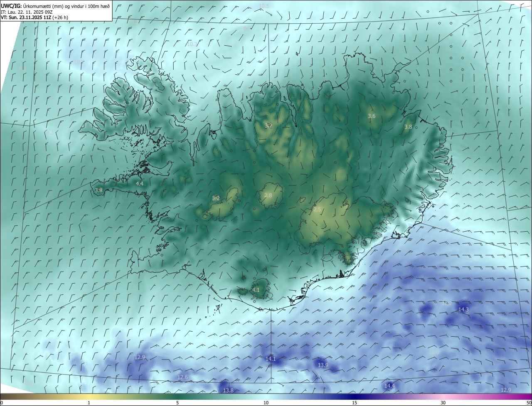Click the 14.3 value label

point(463,309)
